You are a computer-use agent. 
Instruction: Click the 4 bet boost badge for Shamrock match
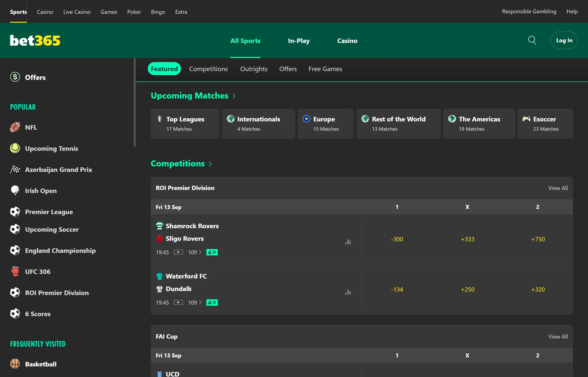point(212,252)
